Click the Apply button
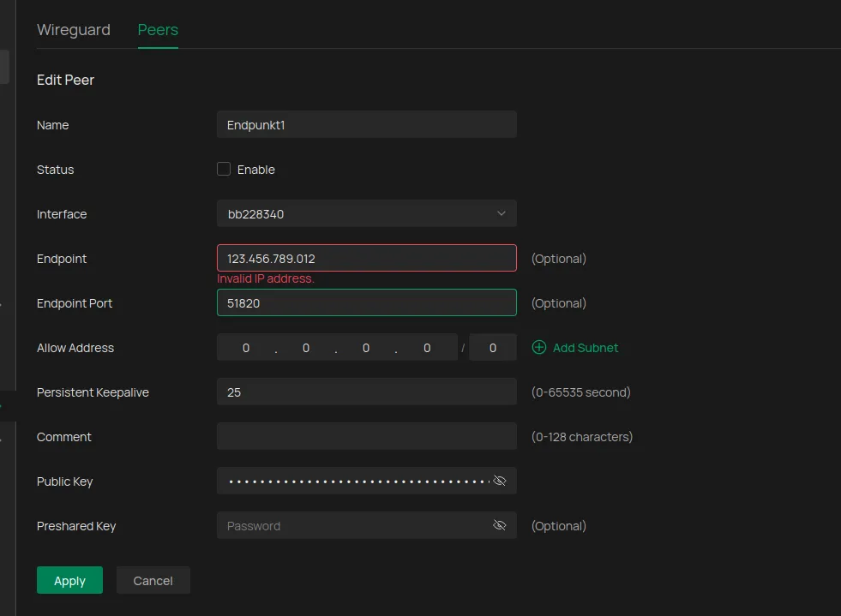This screenshot has height=616, width=841. click(69, 580)
